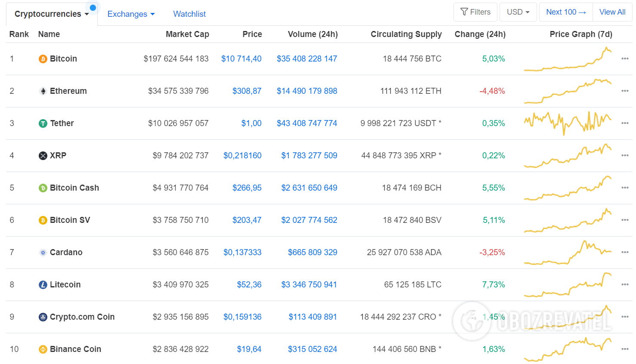The width and height of the screenshot is (636, 364).
Task: Click Litecoin change 7,73%
Action: coord(494,284)
